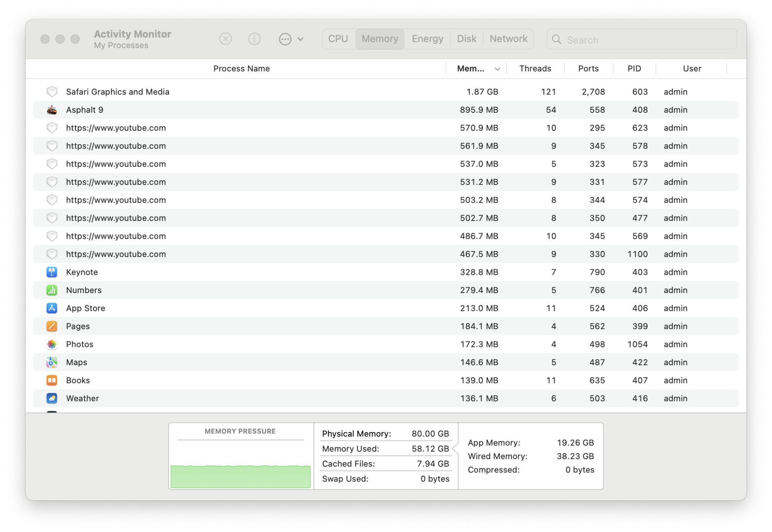The image size is (772, 532).
Task: Click the chevron next to the ellipsis button
Action: click(x=300, y=39)
